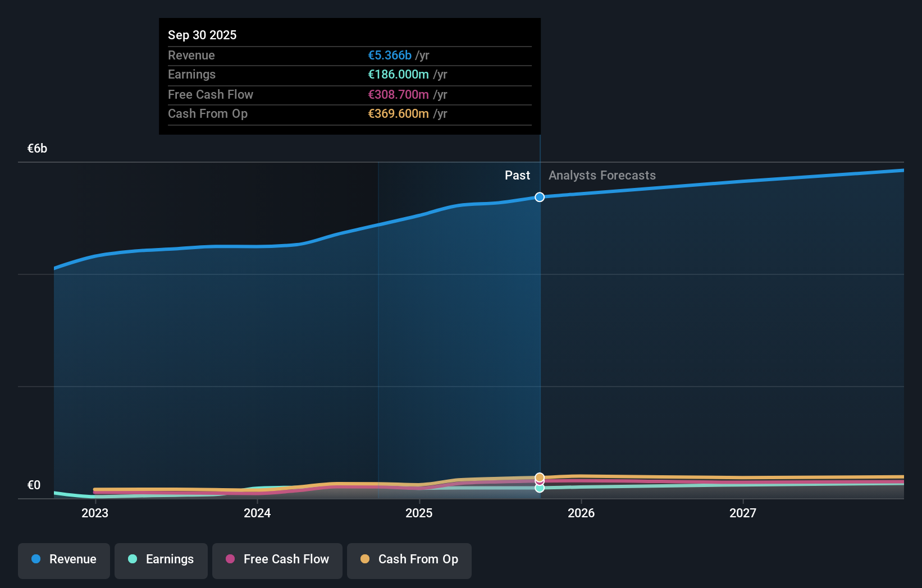922x588 pixels.
Task: Open the Free Cash Flow tooltip row details
Action: point(349,94)
